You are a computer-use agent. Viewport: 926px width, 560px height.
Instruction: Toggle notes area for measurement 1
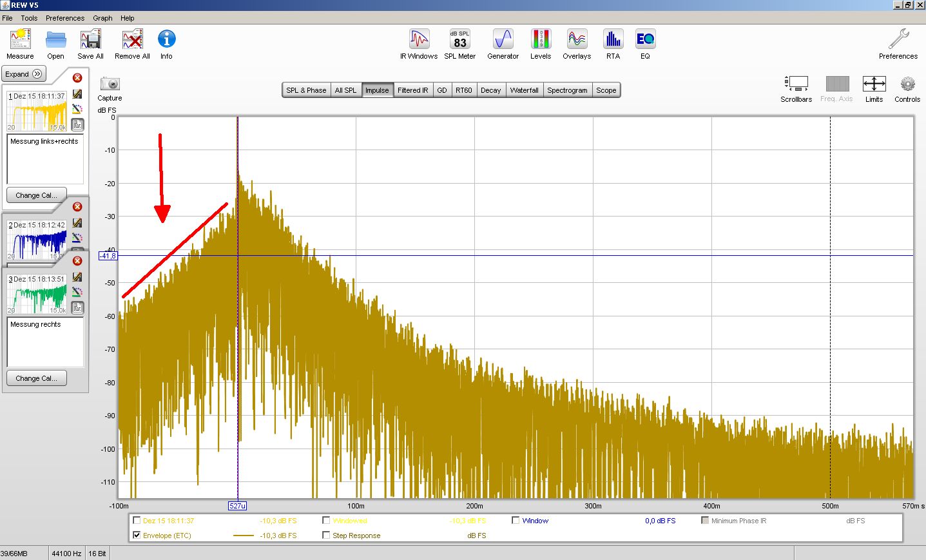click(x=77, y=124)
